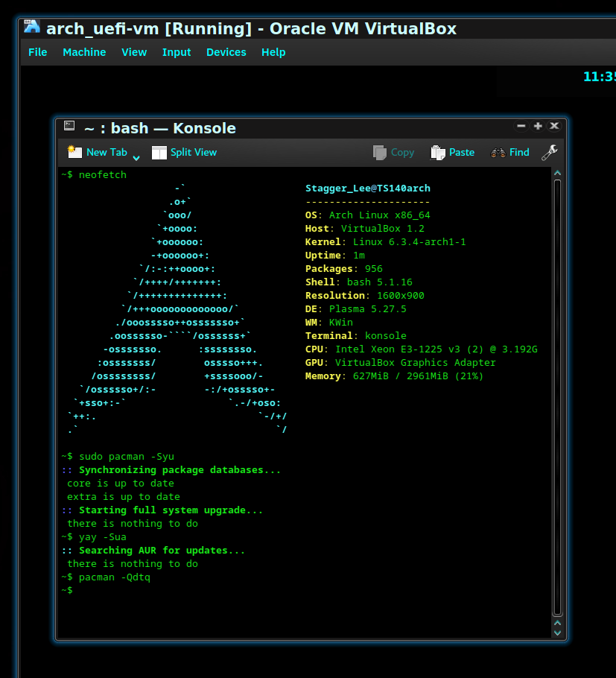This screenshot has width=616, height=678.
Task: Click the 'Stagger_Lee@TS140arch' hostname line
Action: (x=368, y=188)
